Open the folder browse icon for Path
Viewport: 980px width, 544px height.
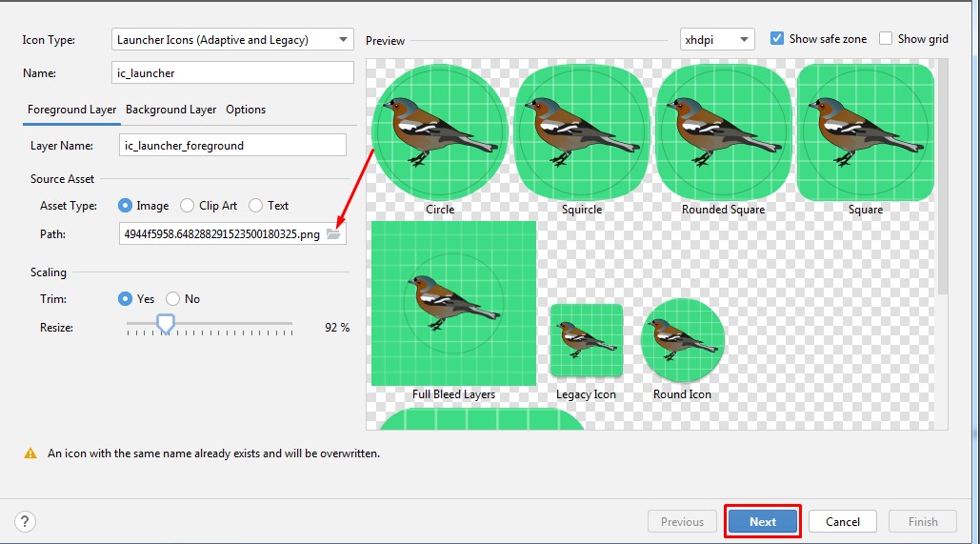(333, 234)
